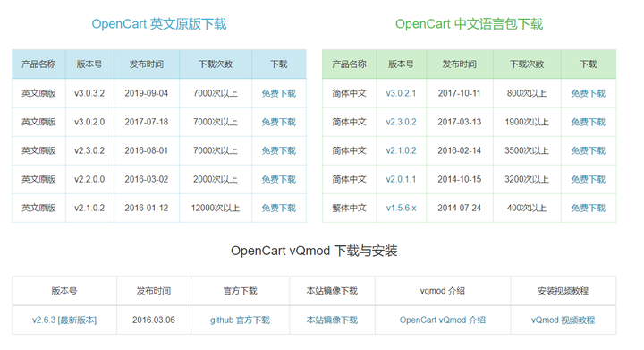The width and height of the screenshot is (644, 350).
Task: Click 免费下载 in the 2014-10-15 Chinese pack row
Action: coord(589,180)
